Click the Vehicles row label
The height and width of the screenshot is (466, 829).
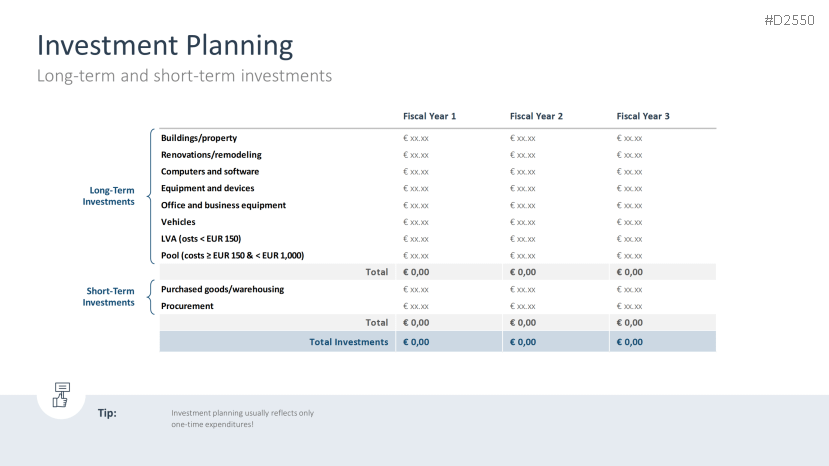point(178,222)
